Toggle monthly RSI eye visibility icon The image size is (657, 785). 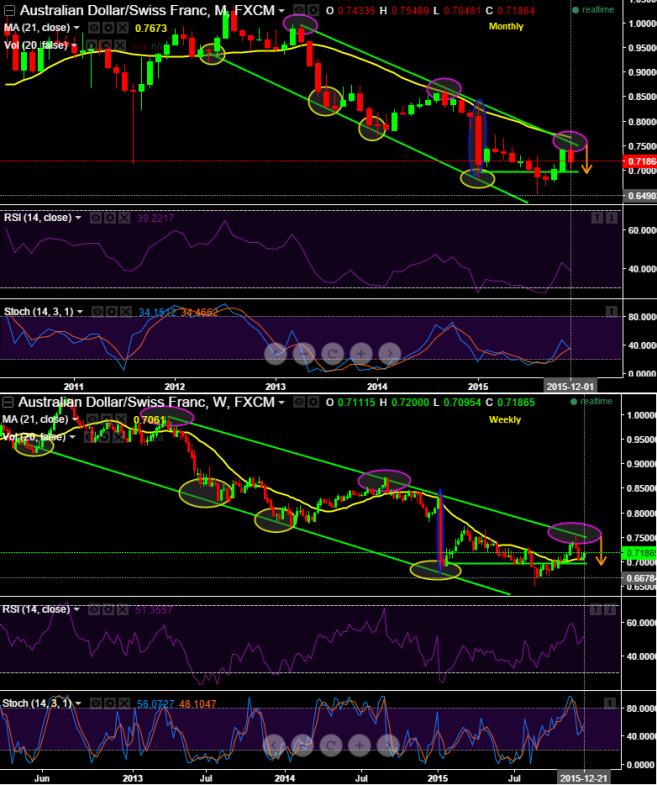point(96,218)
